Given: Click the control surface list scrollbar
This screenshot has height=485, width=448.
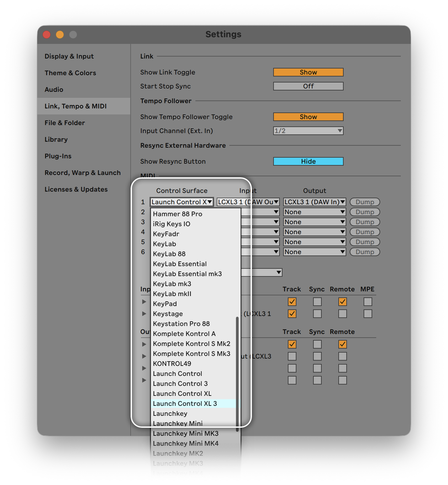Looking at the screenshot, I should (237, 374).
